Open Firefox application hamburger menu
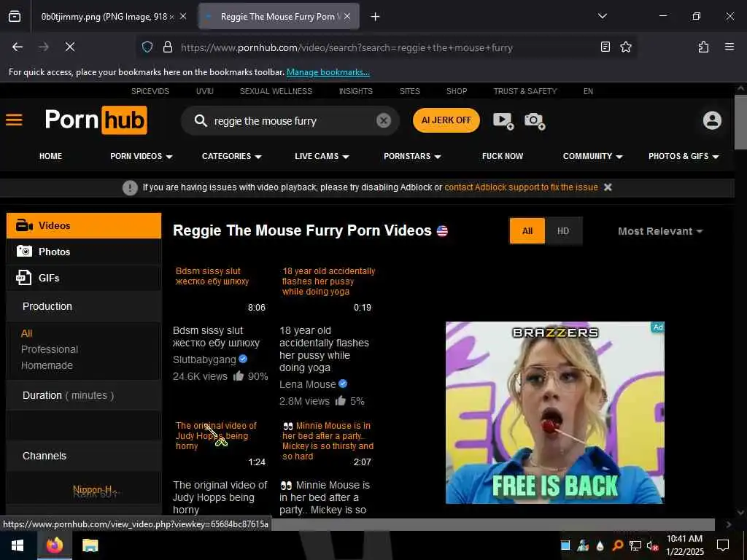 [x=729, y=47]
